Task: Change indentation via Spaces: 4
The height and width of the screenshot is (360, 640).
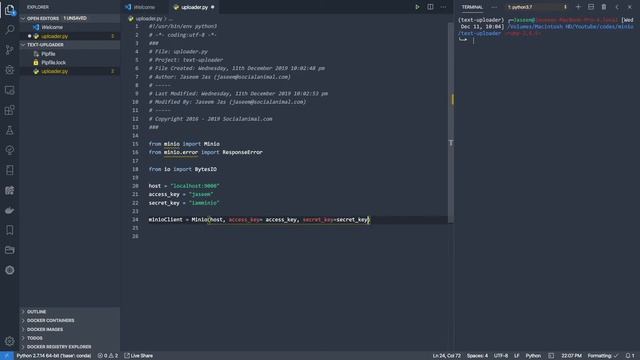Action: coord(477,356)
